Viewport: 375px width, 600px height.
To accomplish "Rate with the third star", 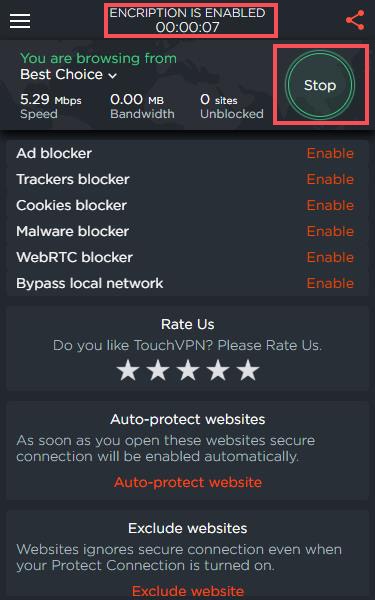I will point(188,370).
